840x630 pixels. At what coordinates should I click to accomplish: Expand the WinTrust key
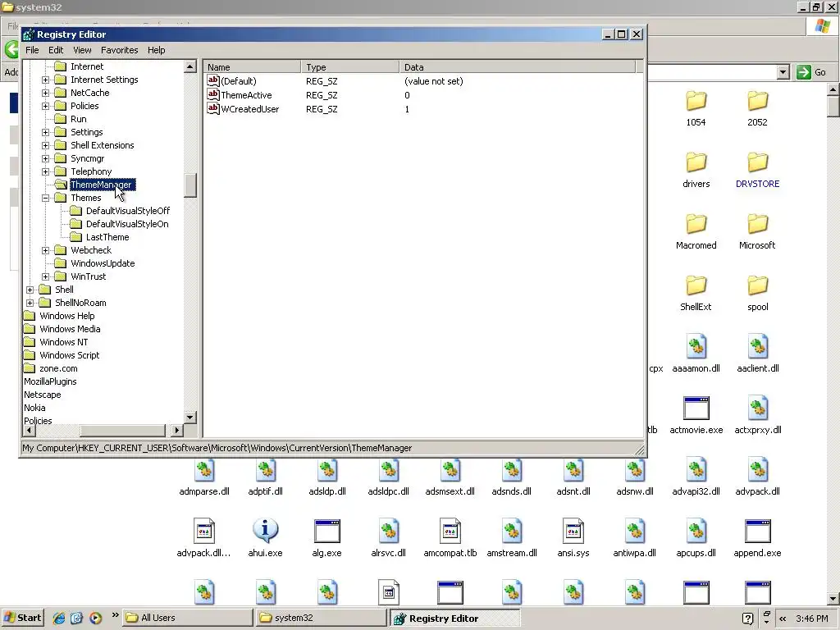click(46, 276)
